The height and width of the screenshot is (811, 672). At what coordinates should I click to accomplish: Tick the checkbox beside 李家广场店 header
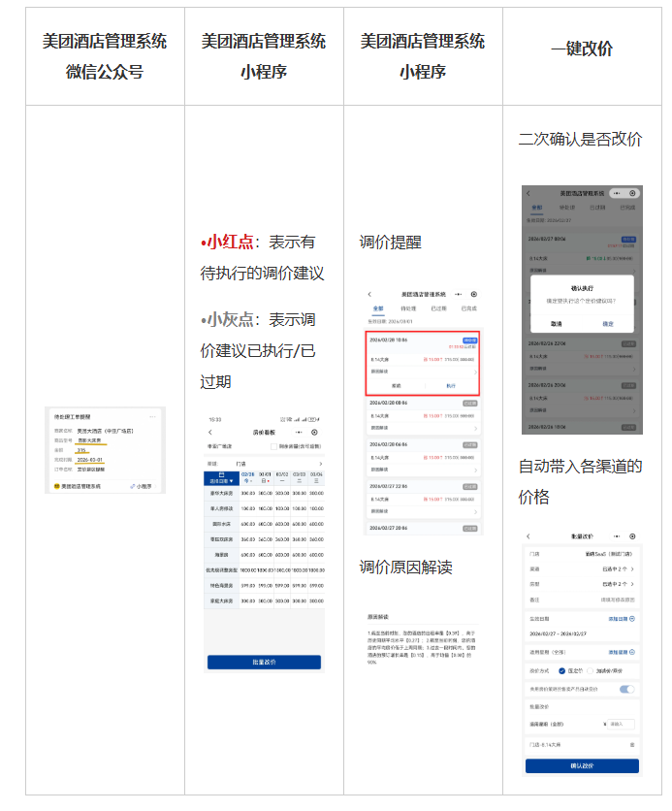[x=274, y=446]
